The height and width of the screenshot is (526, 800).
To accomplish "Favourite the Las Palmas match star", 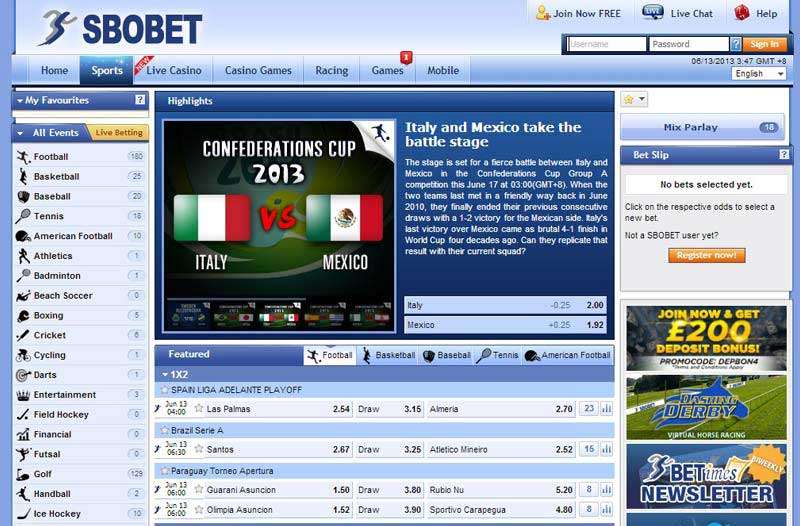I will click(199, 408).
